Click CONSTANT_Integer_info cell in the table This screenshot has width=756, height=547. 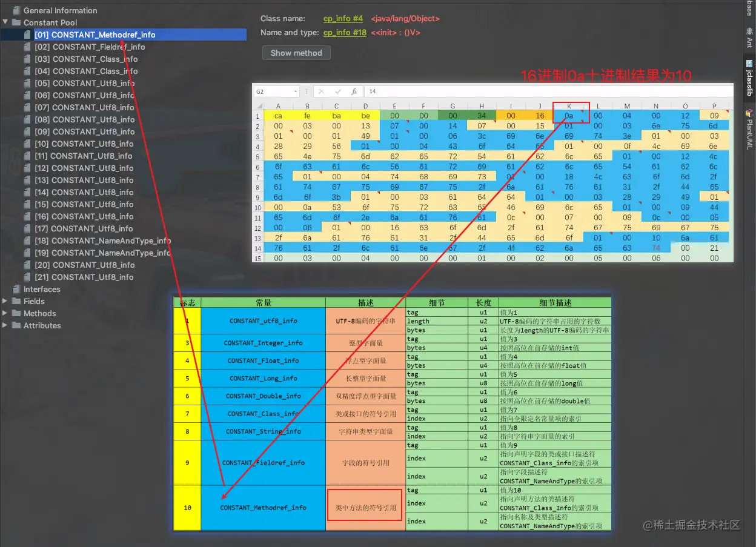pos(264,343)
